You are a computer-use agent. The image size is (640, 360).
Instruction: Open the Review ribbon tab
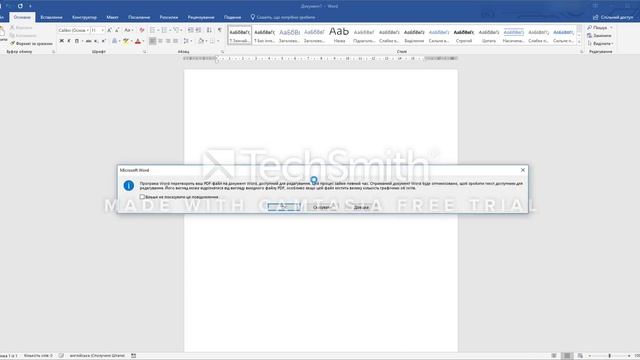tap(201, 17)
